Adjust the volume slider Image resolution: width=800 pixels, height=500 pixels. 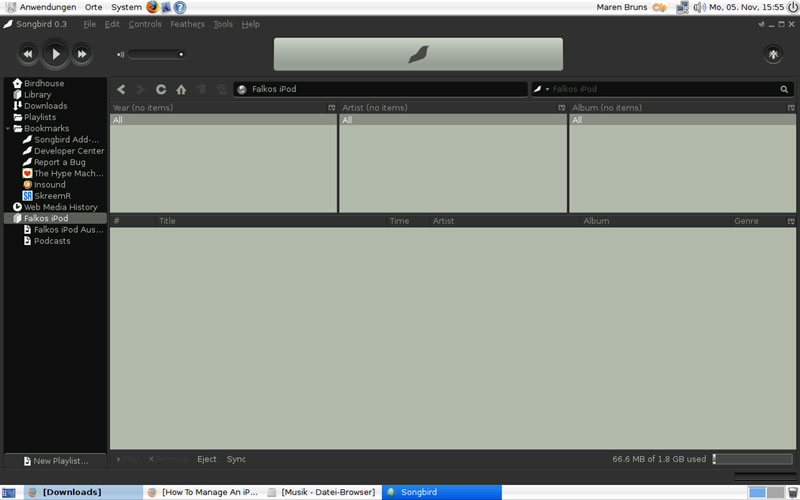156,54
